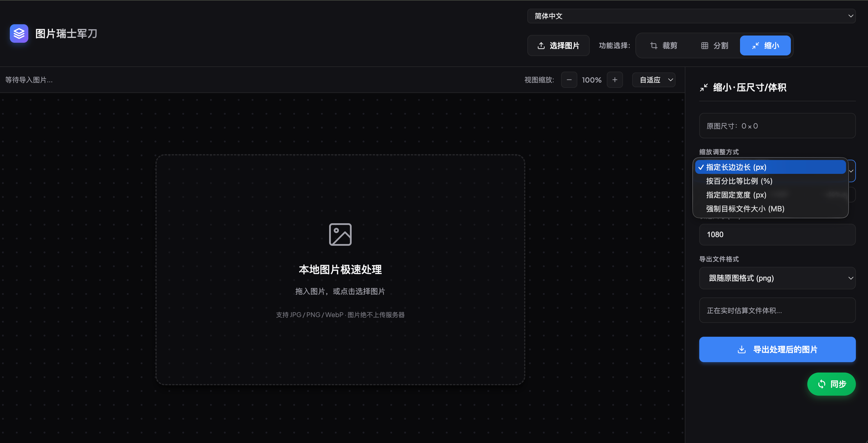868x443 pixels.
Task: Open the 跟随原图格式 (png) format dropdown
Action: tap(777, 278)
